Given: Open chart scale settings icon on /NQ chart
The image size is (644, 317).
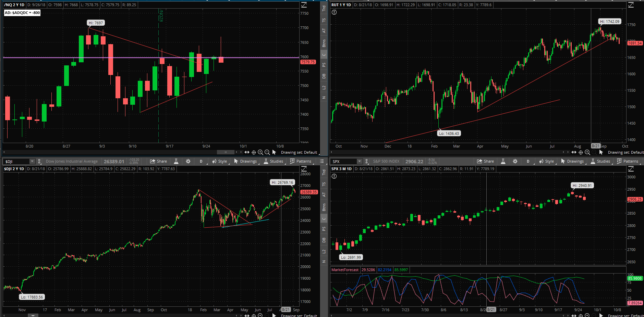Looking at the screenshot, I should tap(304, 5).
